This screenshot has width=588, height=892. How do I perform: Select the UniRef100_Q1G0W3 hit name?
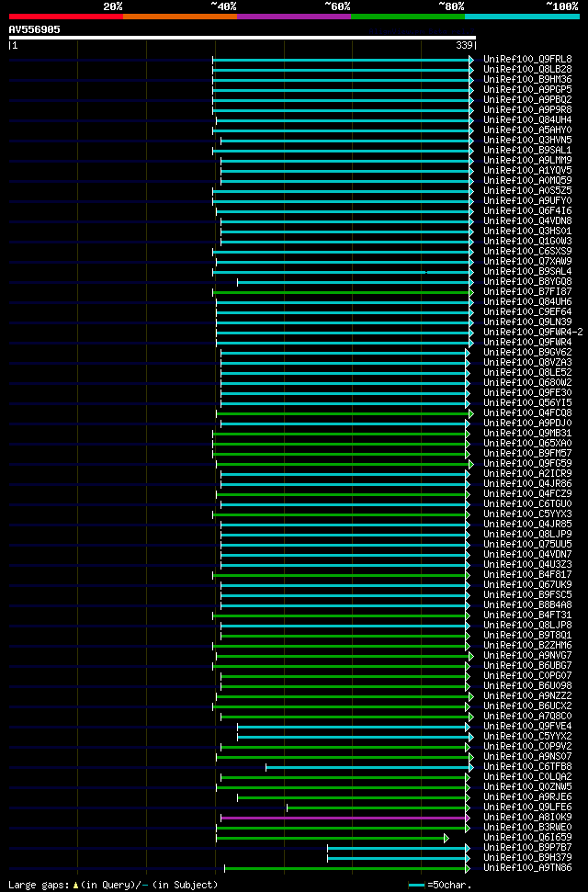click(x=527, y=242)
